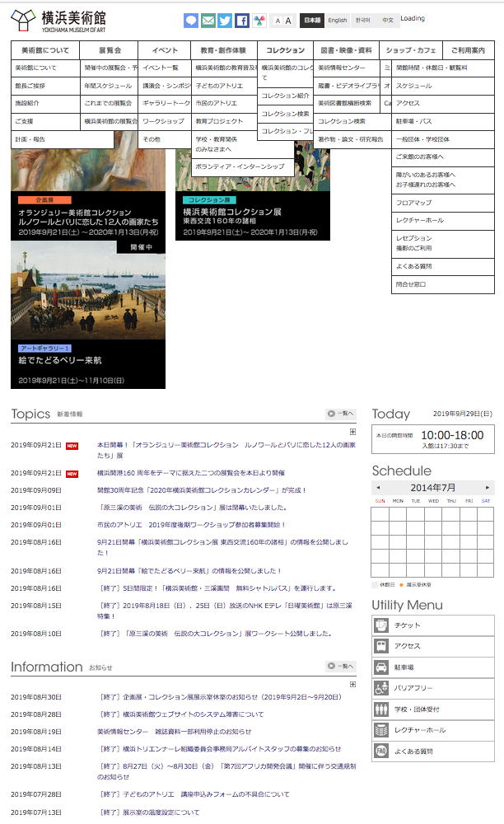Click the アートギャラリー1 tag label
Image resolution: width=504 pixels, height=824 pixels.
44,349
